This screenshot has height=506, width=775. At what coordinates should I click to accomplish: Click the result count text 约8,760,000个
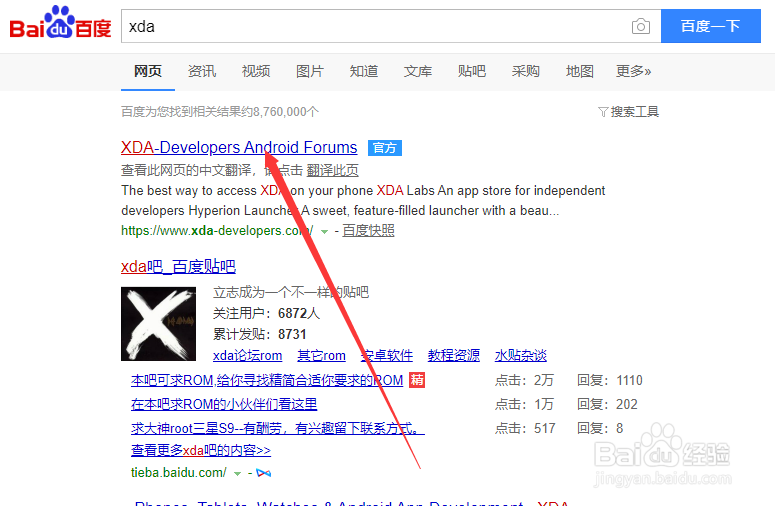coord(280,112)
